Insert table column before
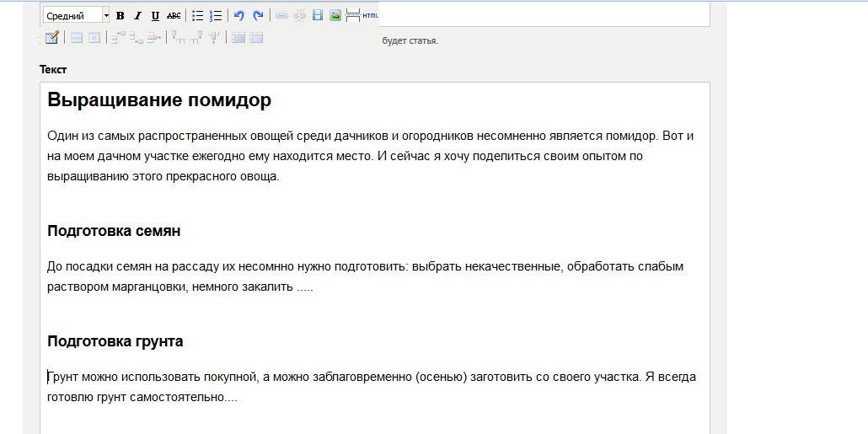This screenshot has height=434, width=868. (178, 37)
